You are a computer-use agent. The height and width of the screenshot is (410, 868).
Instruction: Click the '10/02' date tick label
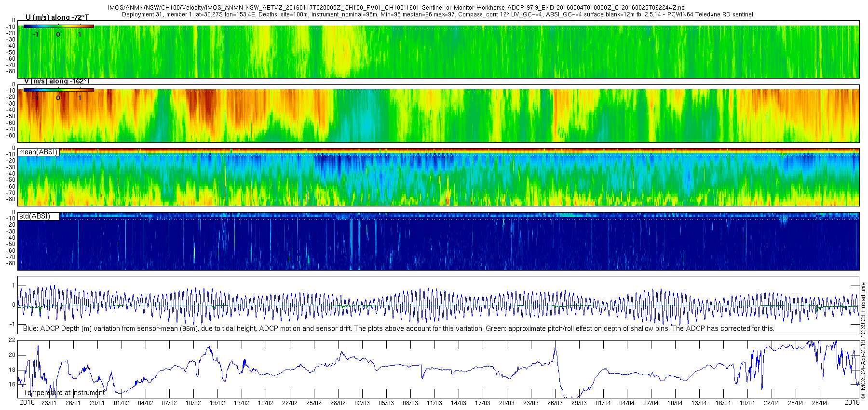193,403
